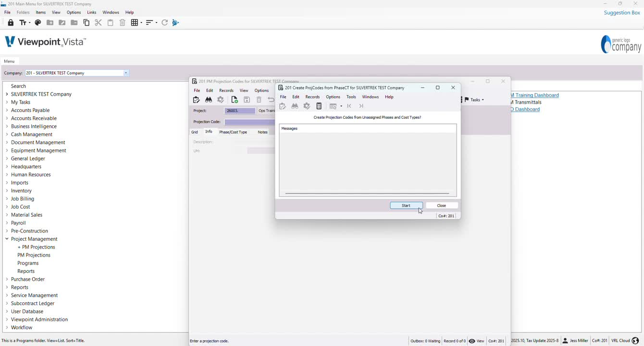This screenshot has width=644, height=346.
Task: Open the Suggestion Box link
Action: 622,12
